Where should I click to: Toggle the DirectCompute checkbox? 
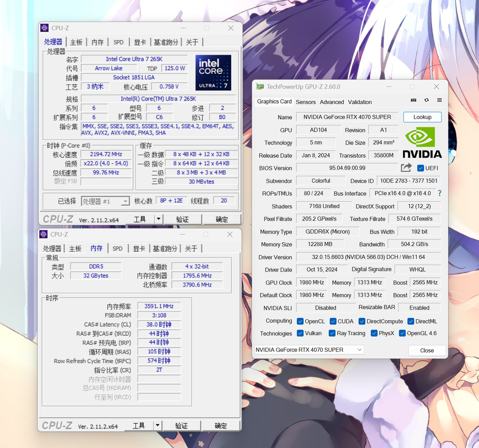pos(362,322)
